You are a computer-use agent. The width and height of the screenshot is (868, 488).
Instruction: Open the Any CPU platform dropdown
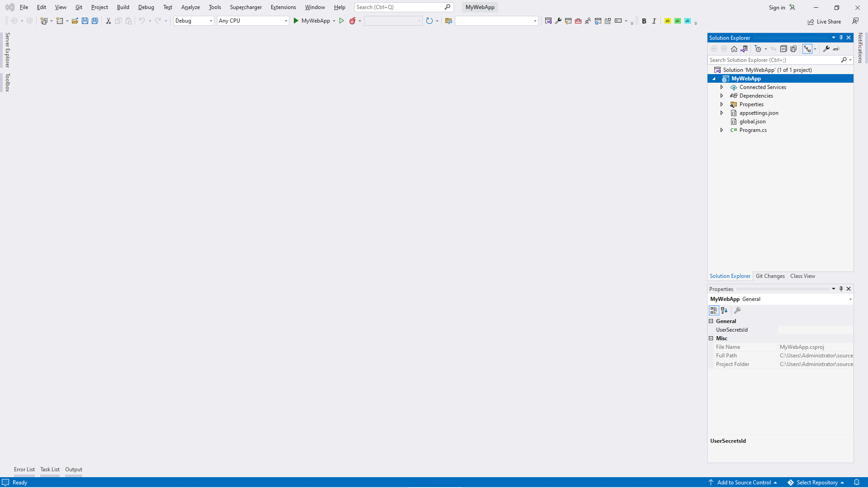253,21
